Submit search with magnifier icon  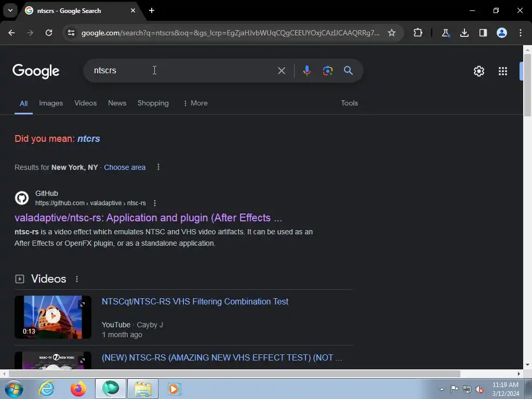(348, 71)
